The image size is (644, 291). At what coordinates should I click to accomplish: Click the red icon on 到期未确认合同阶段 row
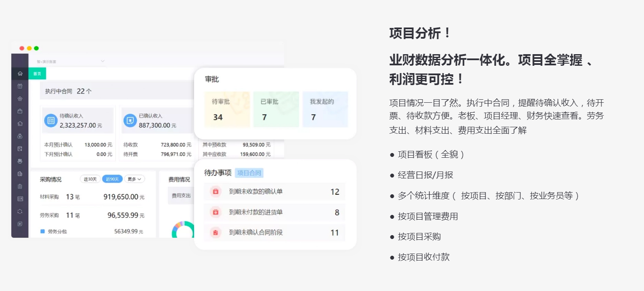tap(216, 233)
